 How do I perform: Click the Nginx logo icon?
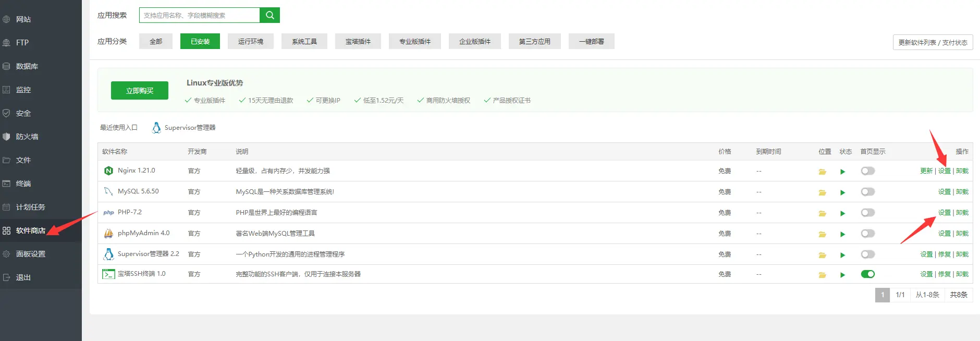click(108, 170)
